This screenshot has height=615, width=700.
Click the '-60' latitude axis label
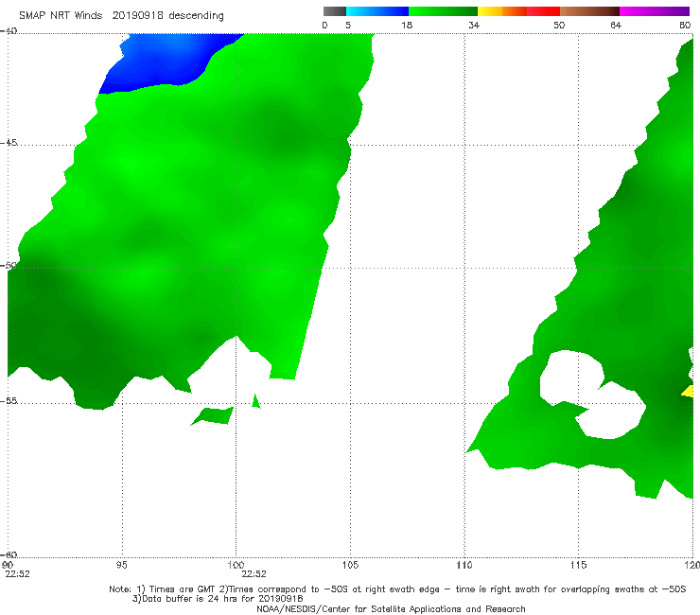(x=9, y=554)
